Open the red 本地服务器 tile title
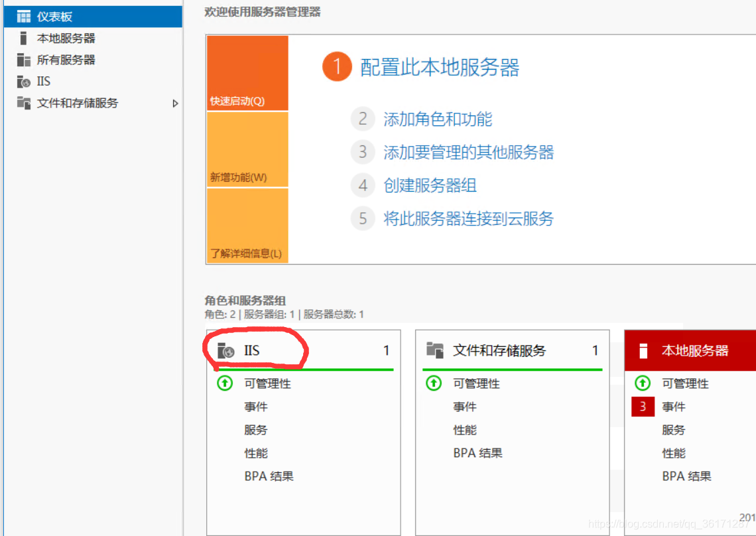This screenshot has width=756, height=536. coord(695,350)
